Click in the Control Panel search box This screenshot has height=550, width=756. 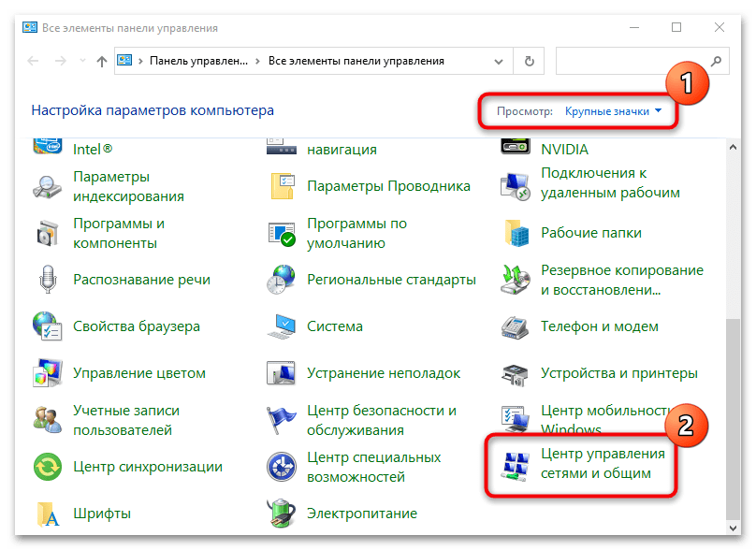coord(632,62)
